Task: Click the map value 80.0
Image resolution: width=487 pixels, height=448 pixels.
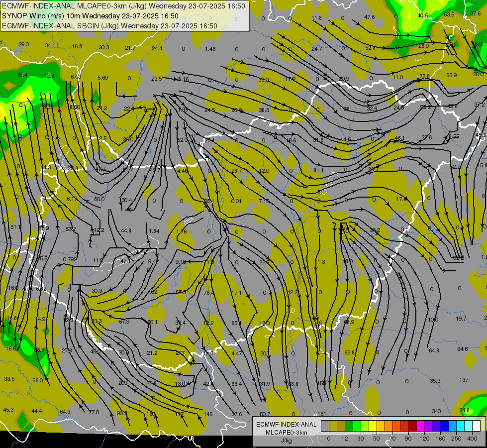Action: (99, 199)
